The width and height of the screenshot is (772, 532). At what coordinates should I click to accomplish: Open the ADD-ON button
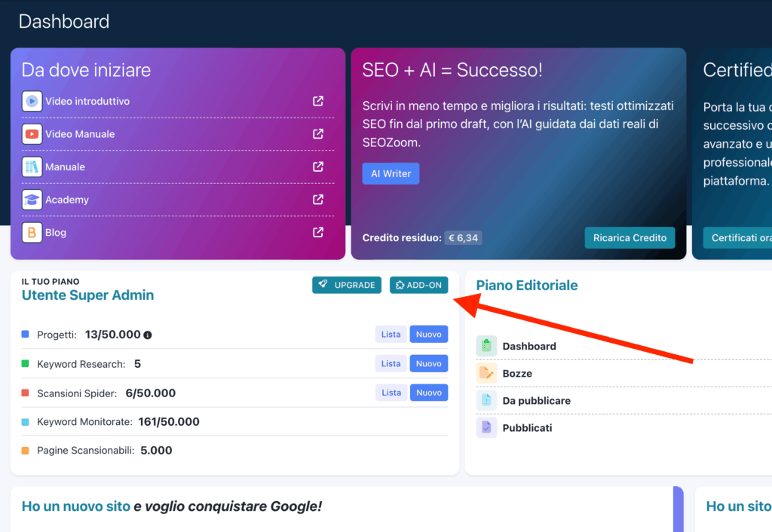(418, 285)
